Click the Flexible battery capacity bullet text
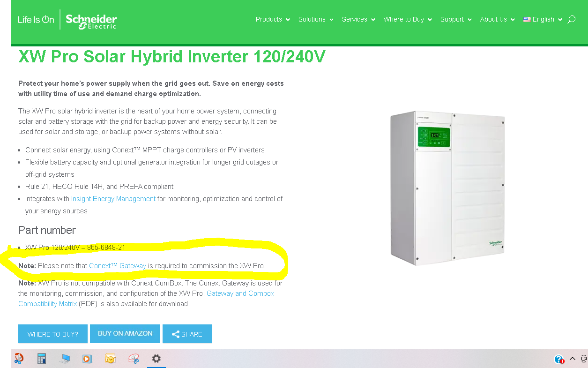Viewport: 588px width, 368px height. [152, 168]
